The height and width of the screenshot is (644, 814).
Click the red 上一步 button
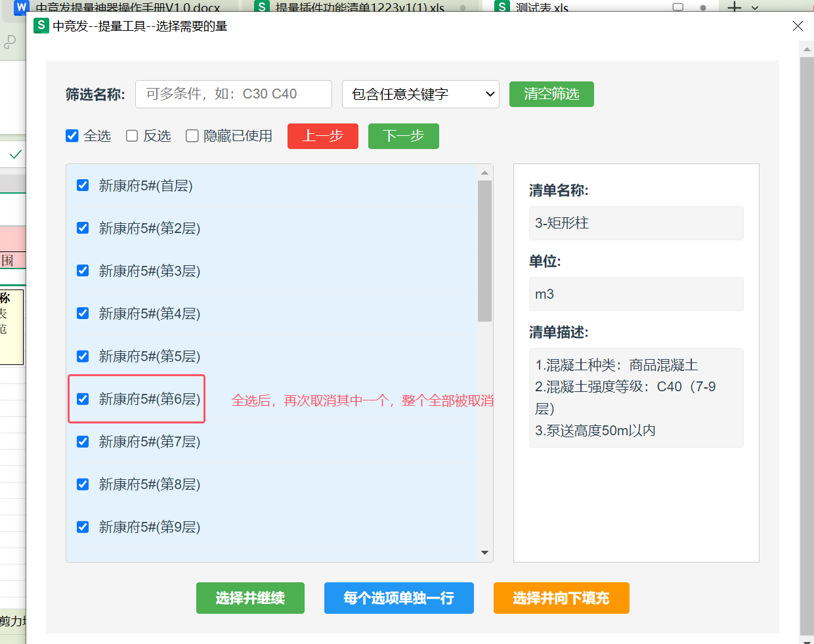(322, 136)
